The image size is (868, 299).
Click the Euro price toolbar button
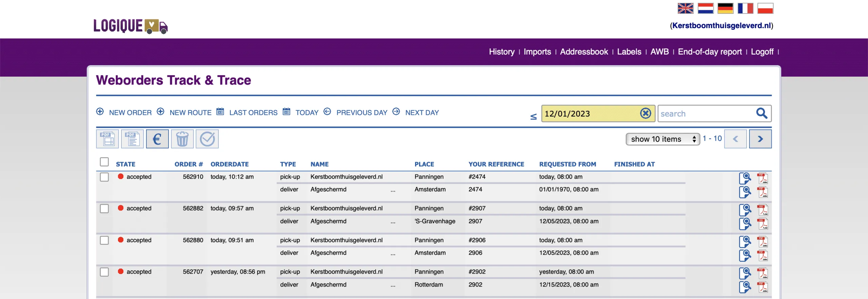pyautogui.click(x=157, y=139)
